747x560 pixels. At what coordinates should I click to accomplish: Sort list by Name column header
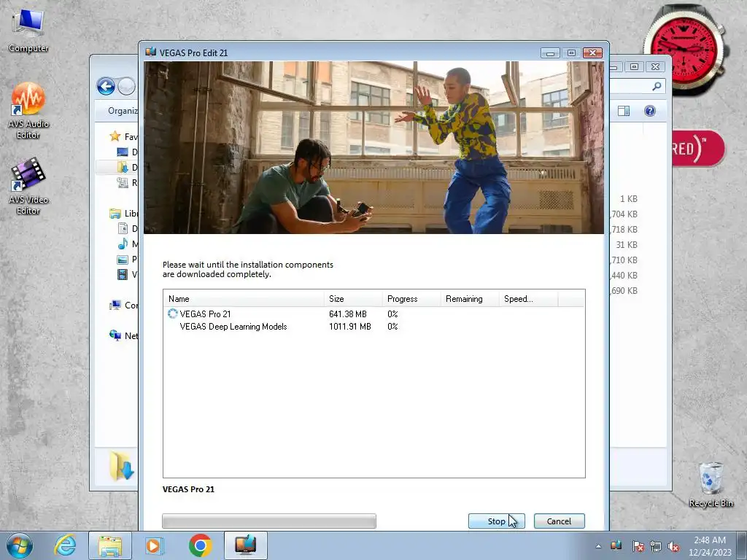tap(244, 298)
